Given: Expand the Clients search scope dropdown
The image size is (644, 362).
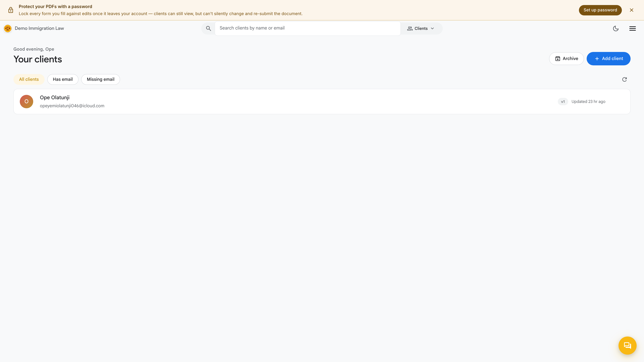Looking at the screenshot, I should point(421,28).
